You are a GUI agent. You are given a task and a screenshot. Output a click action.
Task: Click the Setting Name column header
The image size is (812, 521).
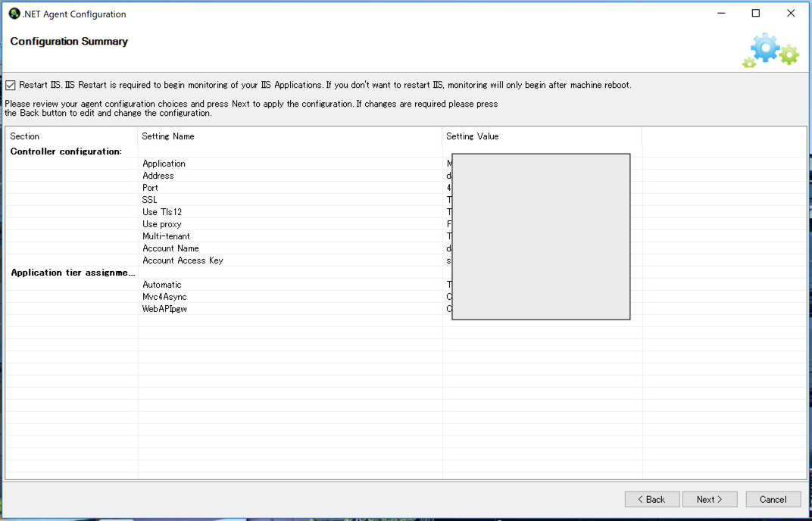tap(168, 136)
